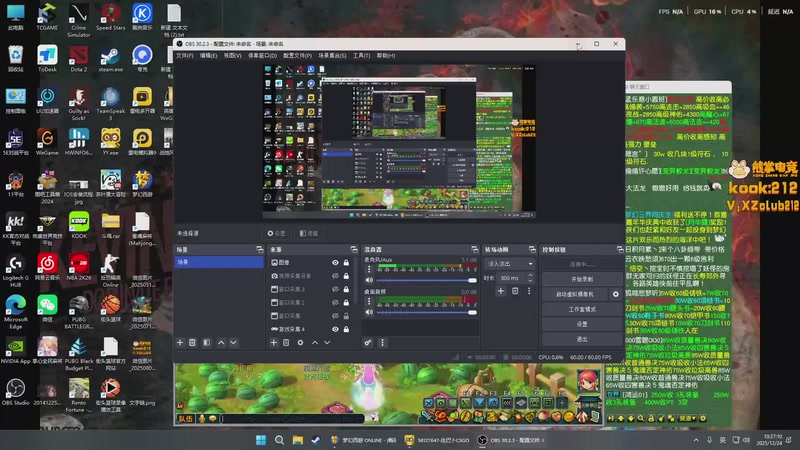Screen dimensions: 800x450
Task: Open 设置 in the controls dock
Action: click(582, 324)
